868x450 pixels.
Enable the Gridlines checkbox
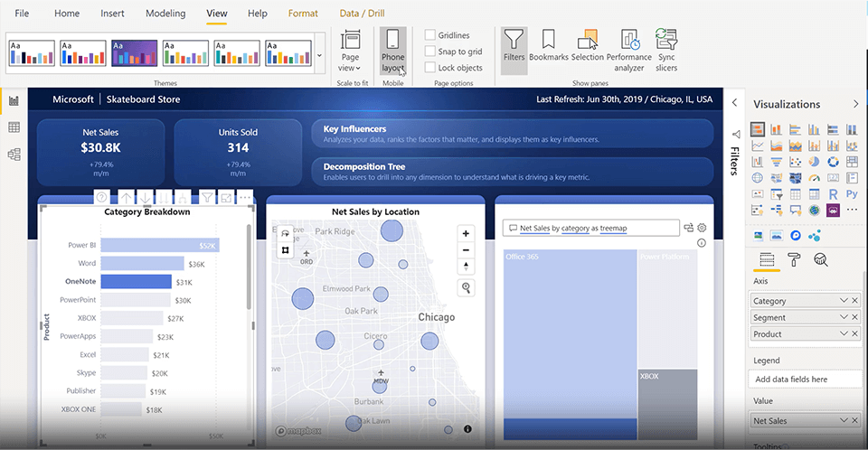(430, 35)
